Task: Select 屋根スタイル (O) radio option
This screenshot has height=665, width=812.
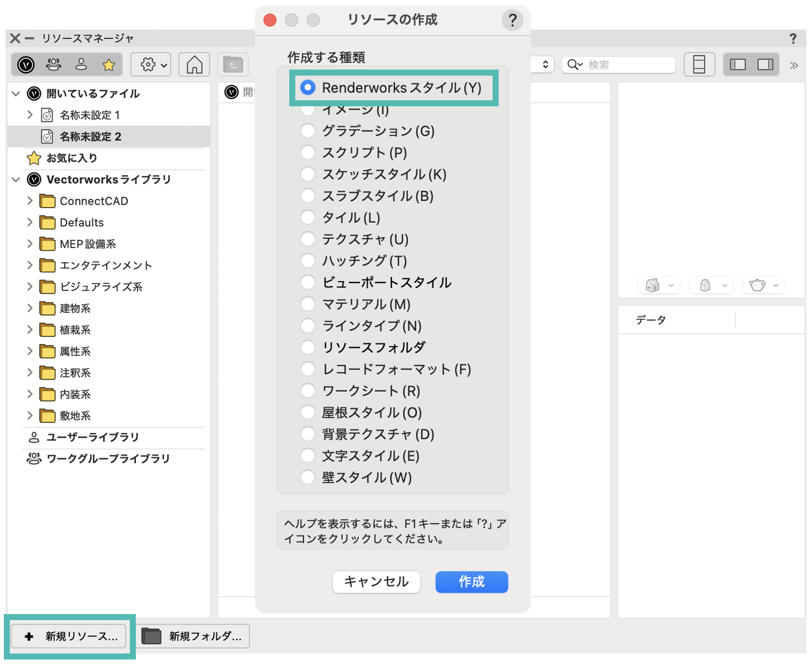Action: coord(308,412)
